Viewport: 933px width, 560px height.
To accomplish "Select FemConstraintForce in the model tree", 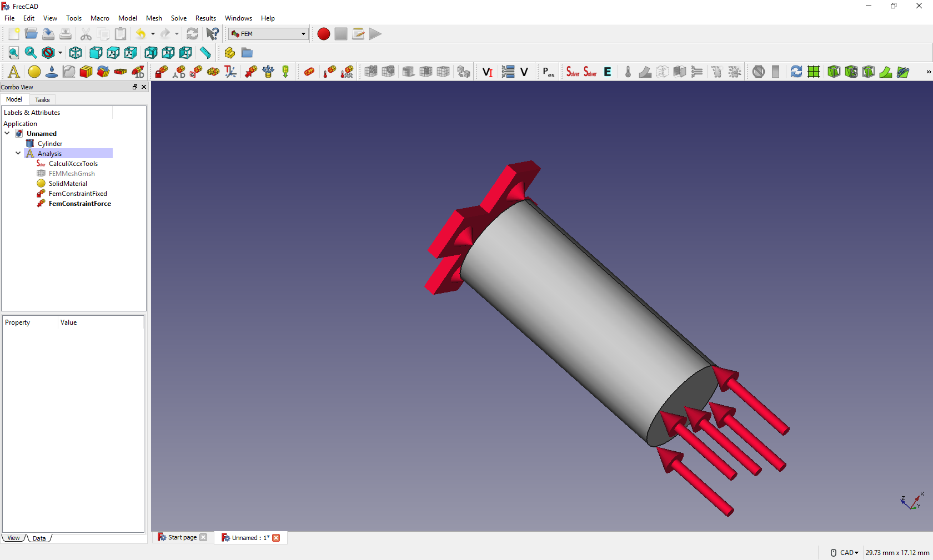I will [79, 204].
